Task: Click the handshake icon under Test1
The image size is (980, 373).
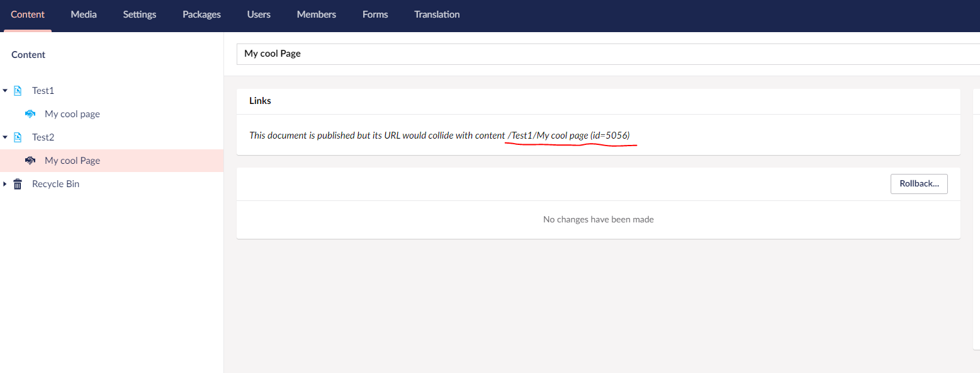Action: point(30,114)
